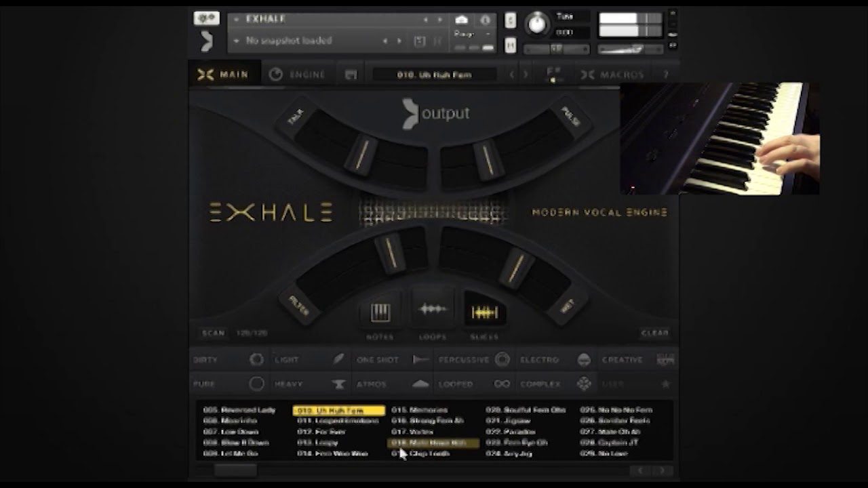Go to next preset next to preset name
The height and width of the screenshot is (488, 868).
(x=526, y=75)
